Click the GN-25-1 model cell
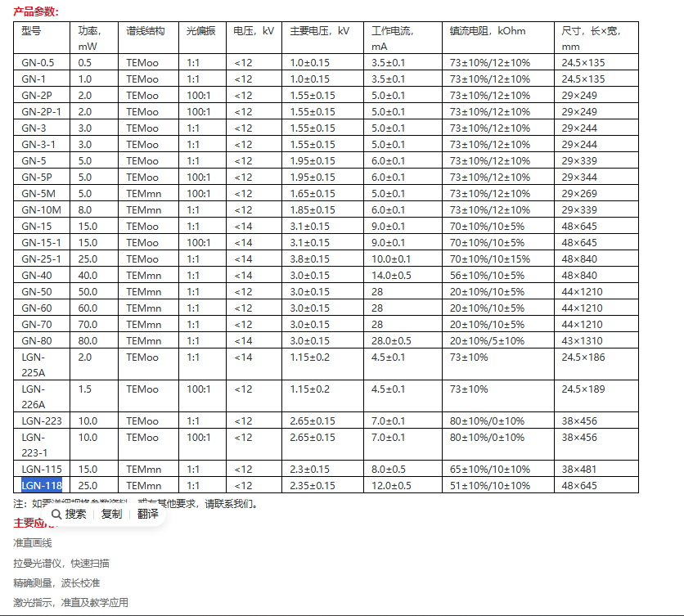Viewport: 684px width, 616px height. [41, 259]
